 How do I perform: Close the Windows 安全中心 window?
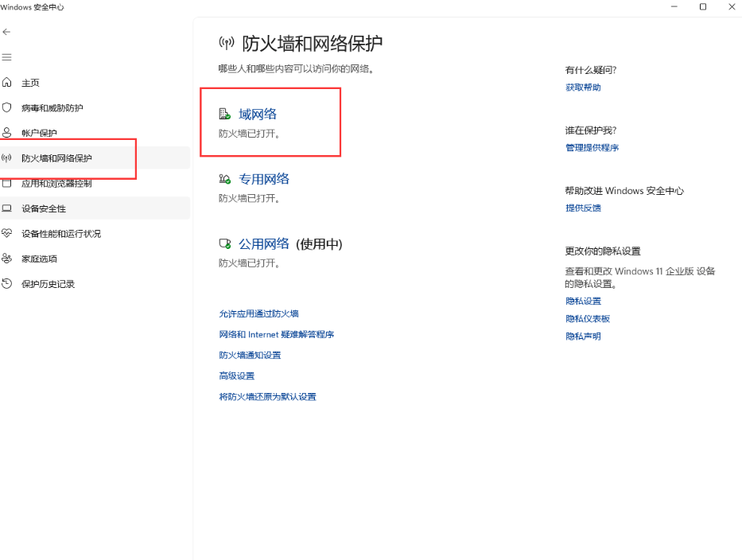(x=732, y=6)
